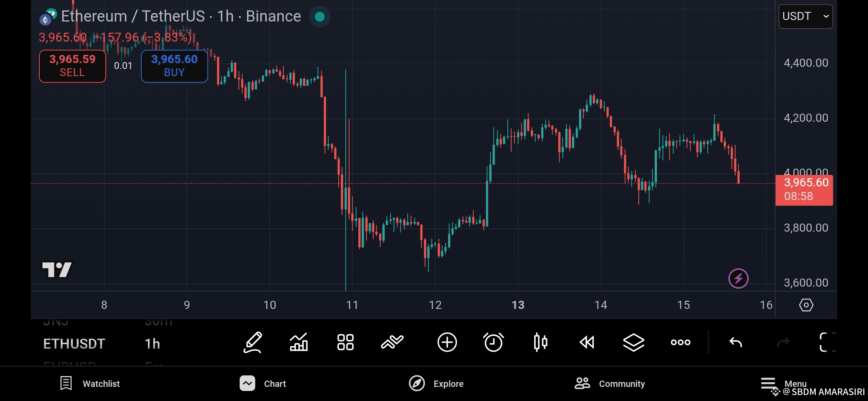Switch to the Watchlist tab
Viewport: 868px width, 401px height.
pos(90,384)
